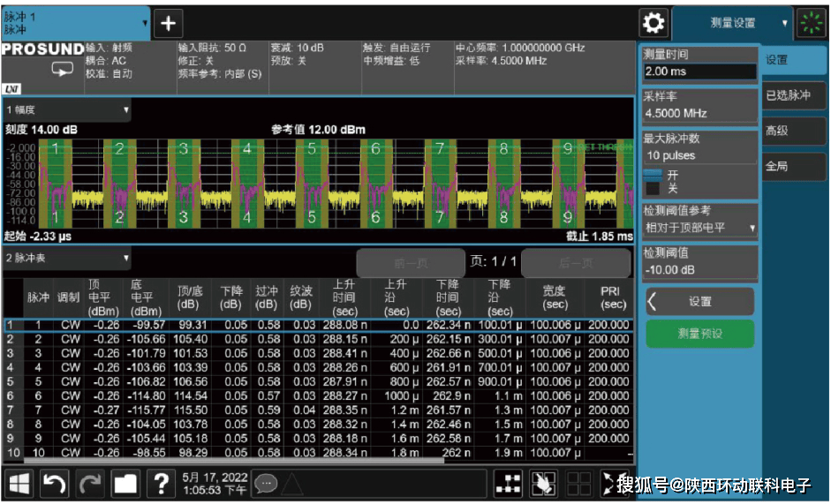The height and width of the screenshot is (504, 831).
Task: Click the greyed four-window layout icon
Action: 578,484
